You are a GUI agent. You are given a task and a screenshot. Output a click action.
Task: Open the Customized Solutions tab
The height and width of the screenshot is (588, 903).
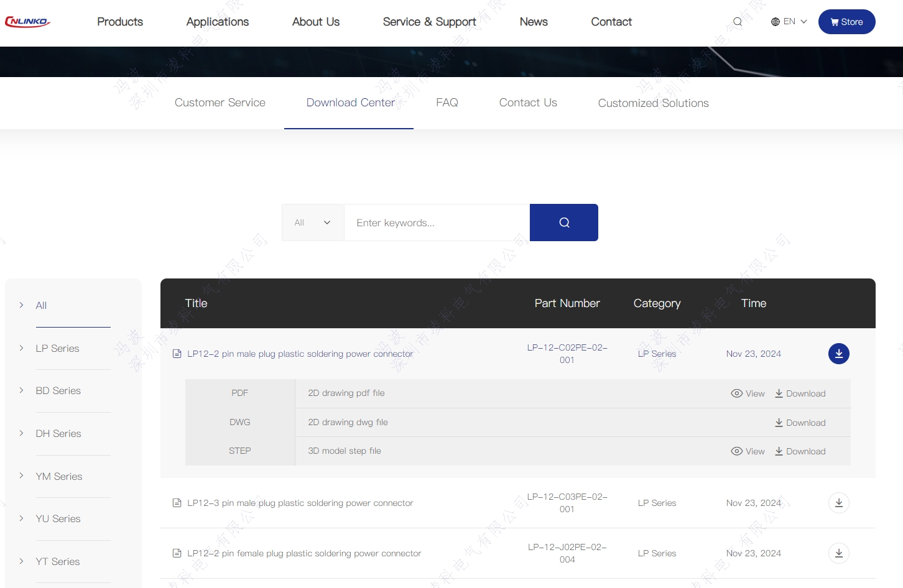pyautogui.click(x=654, y=103)
